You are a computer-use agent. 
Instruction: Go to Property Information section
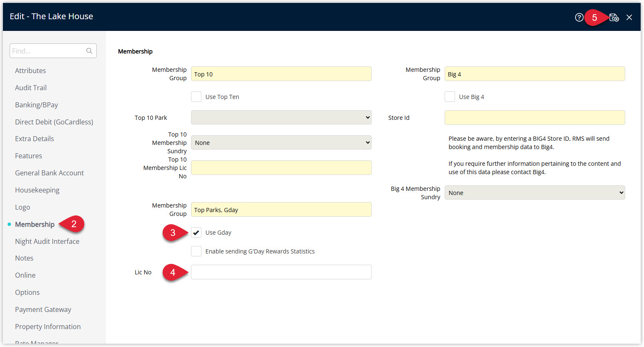tap(48, 327)
